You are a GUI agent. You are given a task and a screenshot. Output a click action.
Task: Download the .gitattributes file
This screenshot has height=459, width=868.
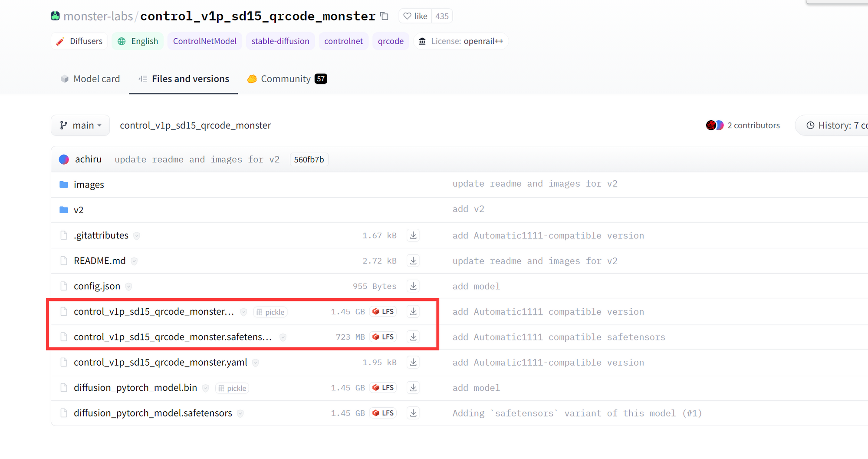click(413, 235)
